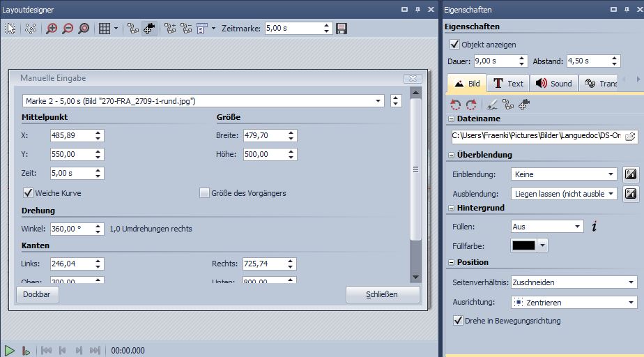Toggle the Weiche Kurve checkbox
This screenshot has width=644, height=357.
[29, 192]
